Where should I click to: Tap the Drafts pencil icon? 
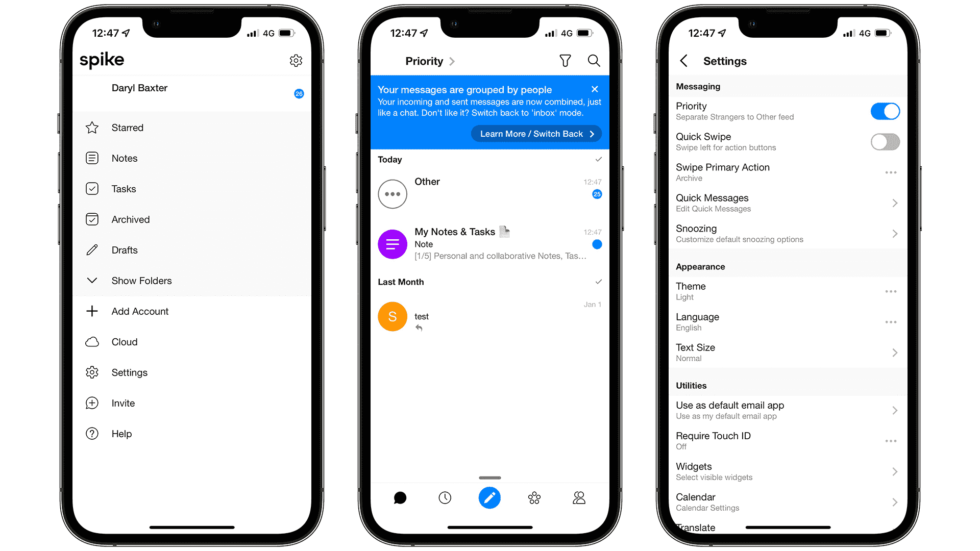92,249
